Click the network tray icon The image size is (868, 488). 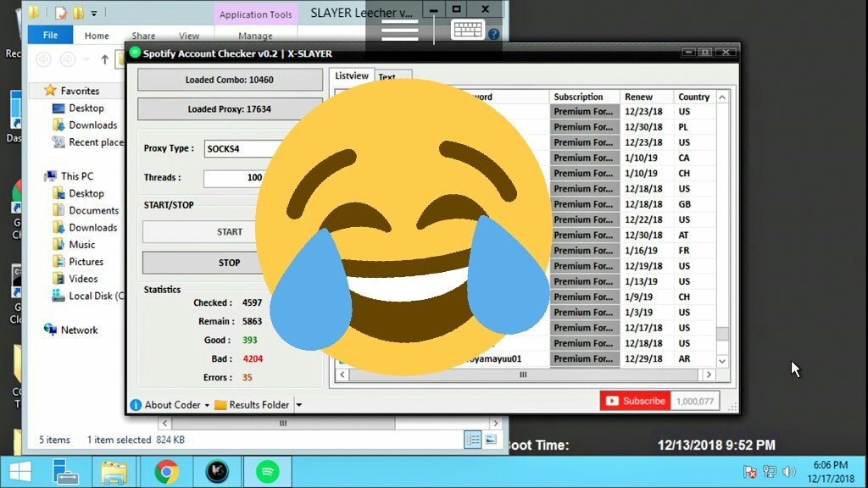coord(770,472)
